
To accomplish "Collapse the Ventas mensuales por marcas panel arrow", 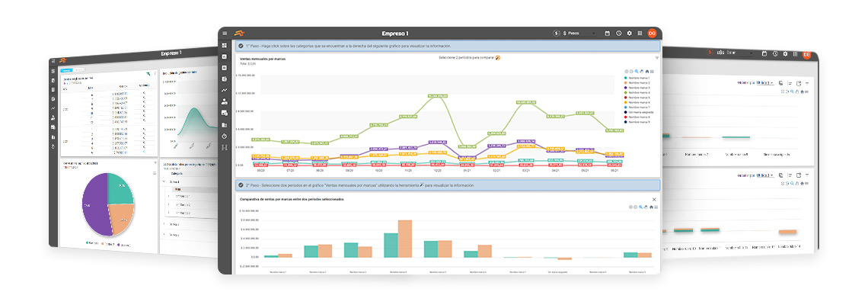I will pos(657,58).
